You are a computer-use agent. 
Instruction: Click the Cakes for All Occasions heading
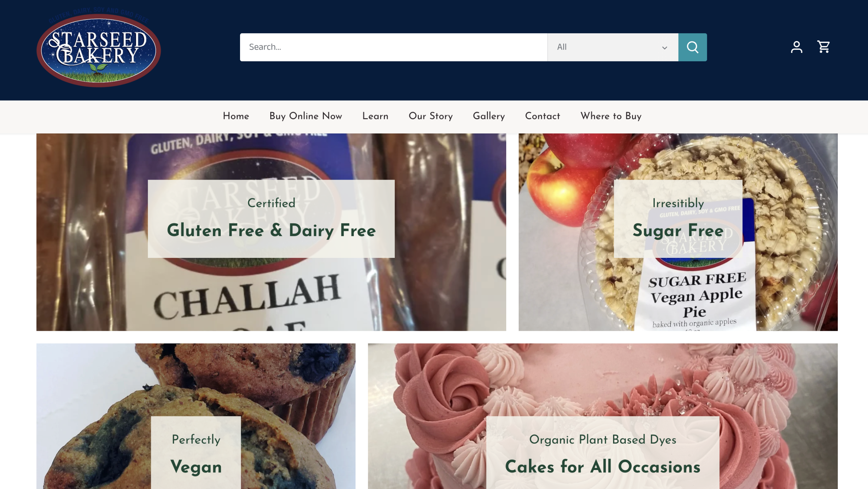[603, 467]
